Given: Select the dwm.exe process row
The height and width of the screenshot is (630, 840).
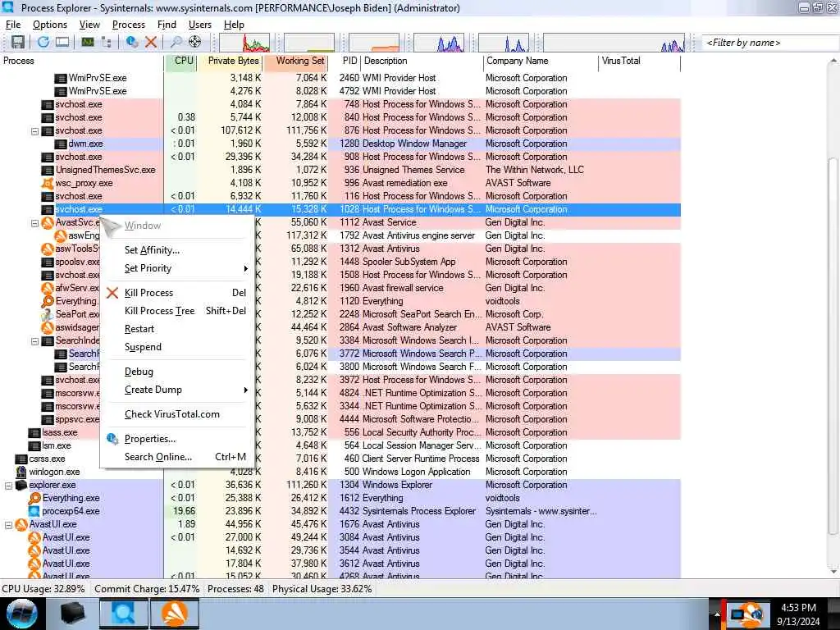Looking at the screenshot, I should tap(341, 144).
